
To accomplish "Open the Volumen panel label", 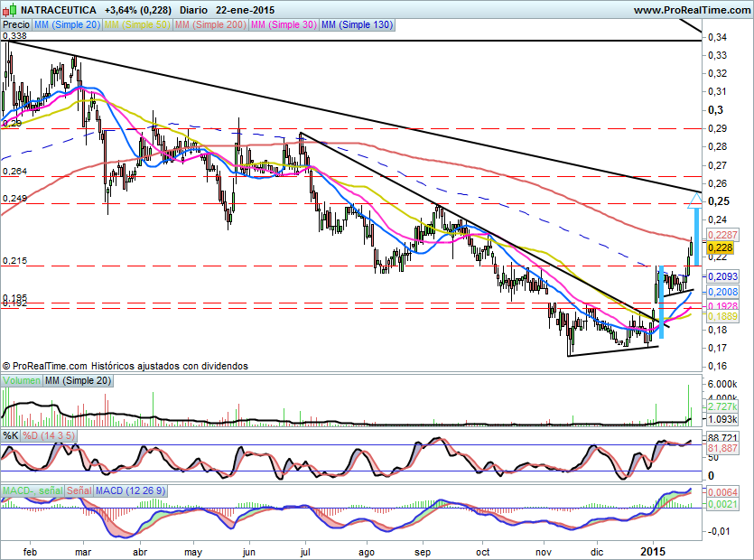I will [21, 382].
